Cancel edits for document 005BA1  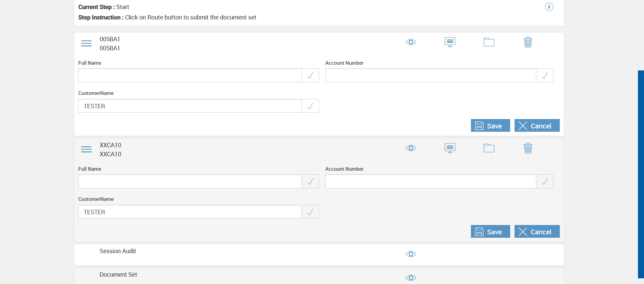click(537, 126)
